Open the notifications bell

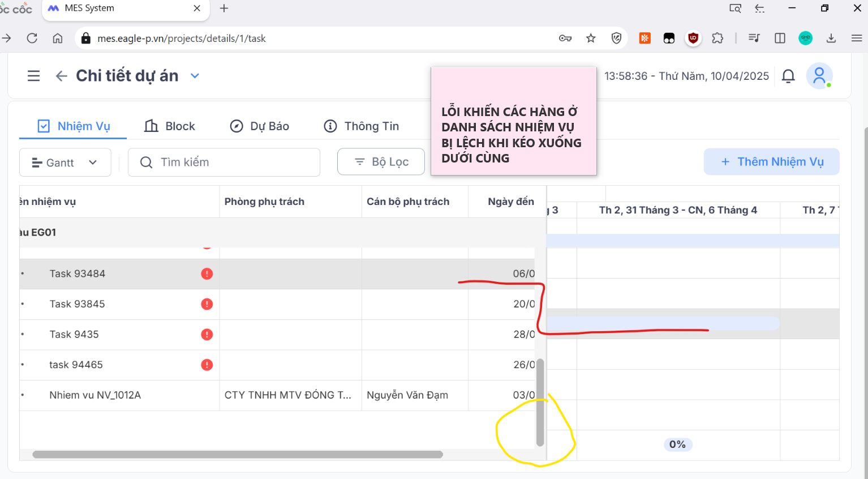click(x=788, y=76)
